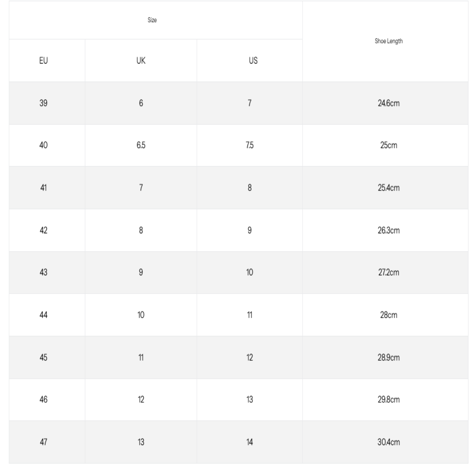The width and height of the screenshot is (476, 476).
Task: Select the EU column header
Action: pyautogui.click(x=44, y=61)
